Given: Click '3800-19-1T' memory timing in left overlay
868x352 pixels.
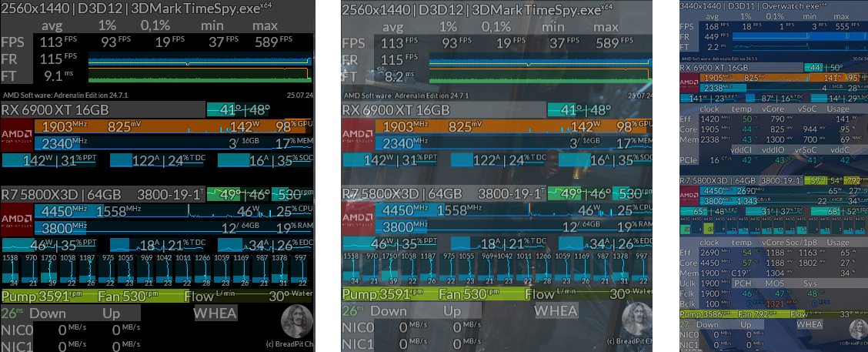Looking at the screenshot, I should pyautogui.click(x=171, y=195).
